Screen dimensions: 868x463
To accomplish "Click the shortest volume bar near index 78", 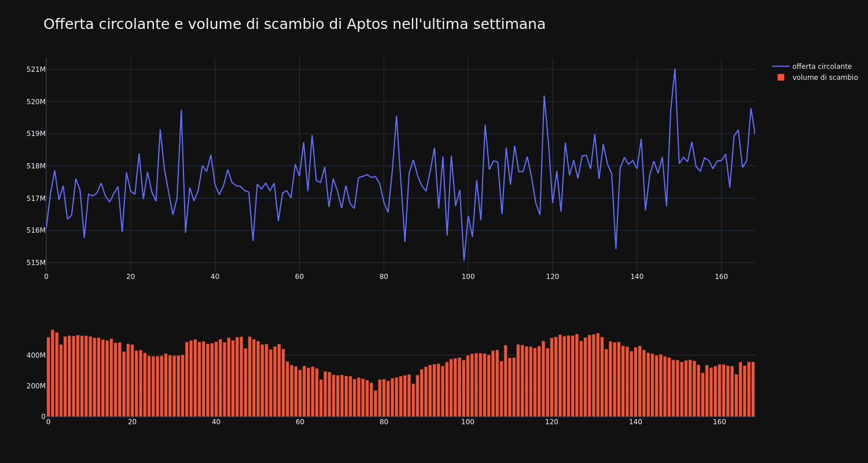I will pos(376,403).
